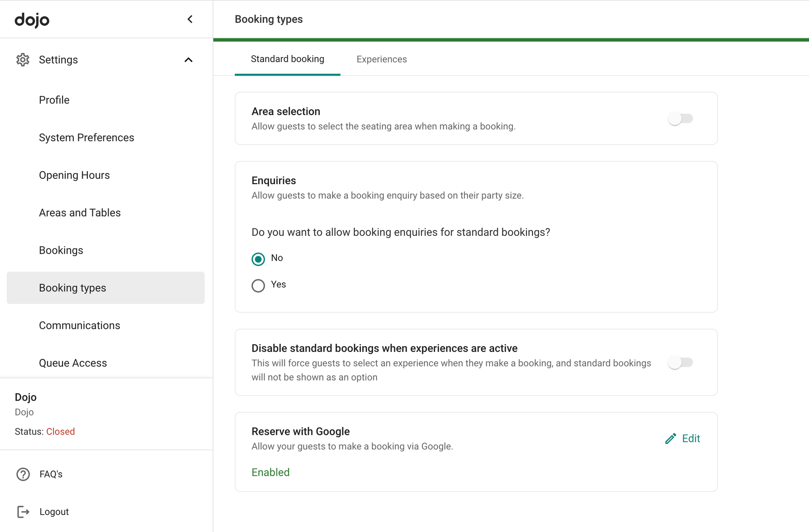Click the No radio button for standard bookings enquiries

coord(258,258)
